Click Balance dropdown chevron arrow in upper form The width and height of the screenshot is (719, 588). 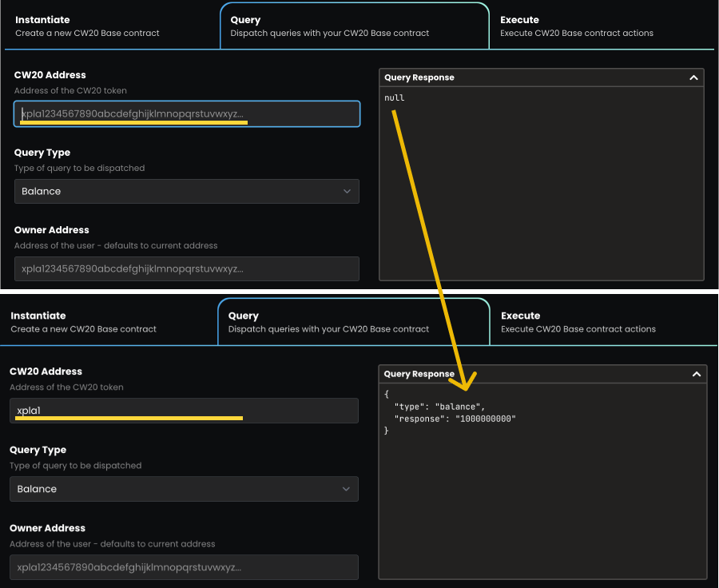tap(347, 192)
